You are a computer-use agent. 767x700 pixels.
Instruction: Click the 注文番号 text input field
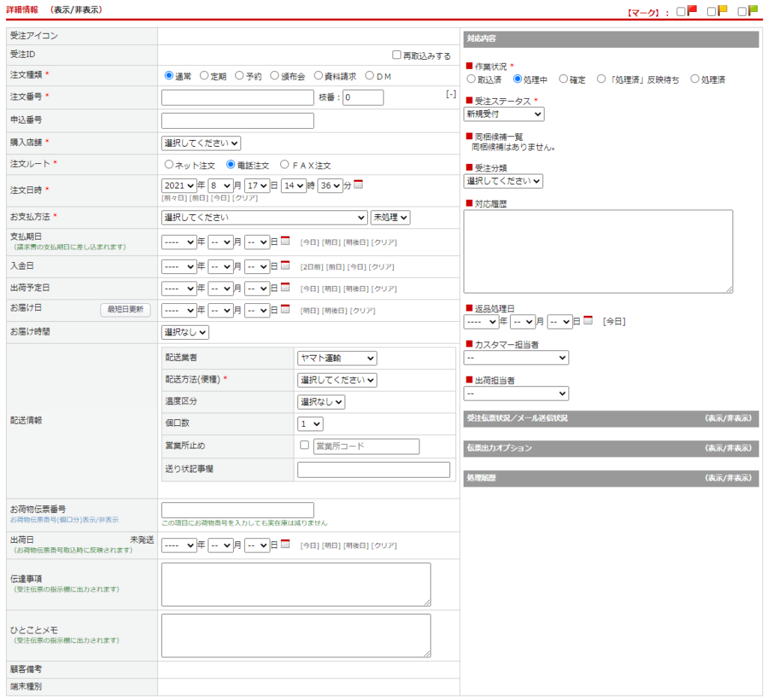[x=237, y=97]
